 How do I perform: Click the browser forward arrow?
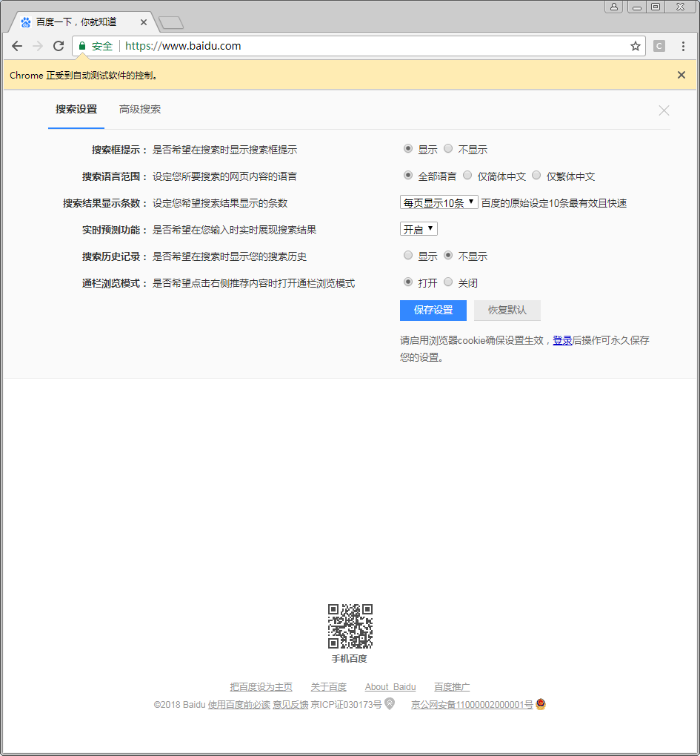tap(38, 46)
